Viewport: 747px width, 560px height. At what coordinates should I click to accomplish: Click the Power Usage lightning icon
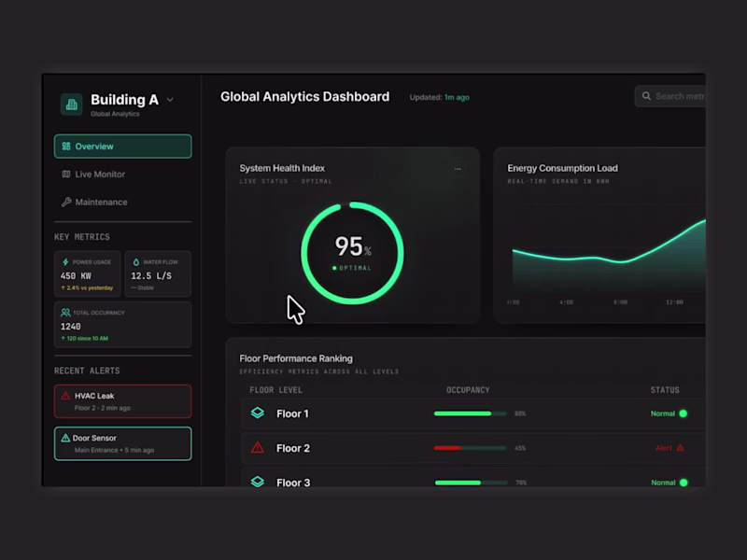[x=65, y=262]
